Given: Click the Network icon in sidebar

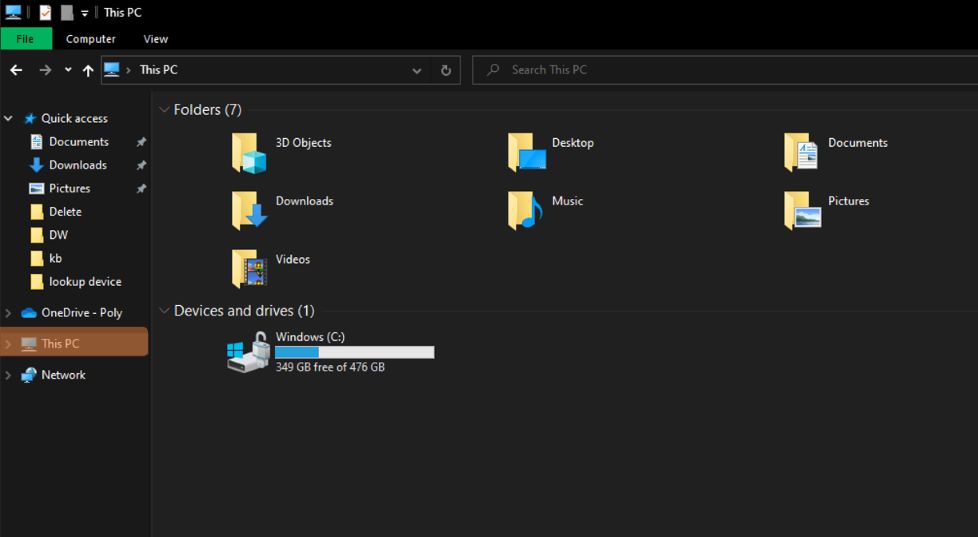Looking at the screenshot, I should coord(29,375).
